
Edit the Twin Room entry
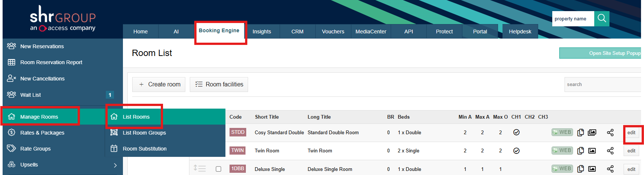point(631,151)
